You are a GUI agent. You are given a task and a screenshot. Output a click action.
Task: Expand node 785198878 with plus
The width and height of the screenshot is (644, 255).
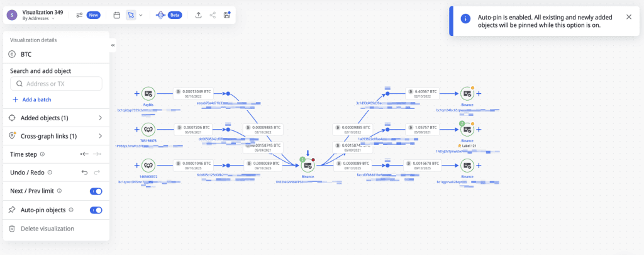136,130
